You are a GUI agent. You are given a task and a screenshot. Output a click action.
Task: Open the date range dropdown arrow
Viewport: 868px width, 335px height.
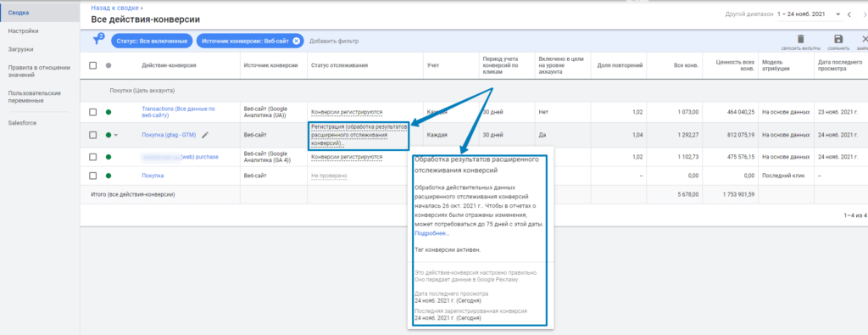[x=838, y=14]
